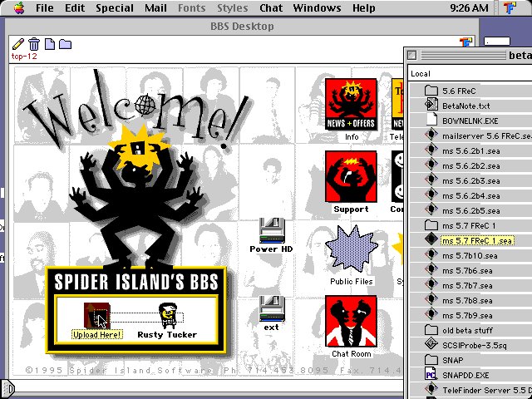The width and height of the screenshot is (532, 399).
Task: Click the Upload Here! icon
Action: click(97, 316)
